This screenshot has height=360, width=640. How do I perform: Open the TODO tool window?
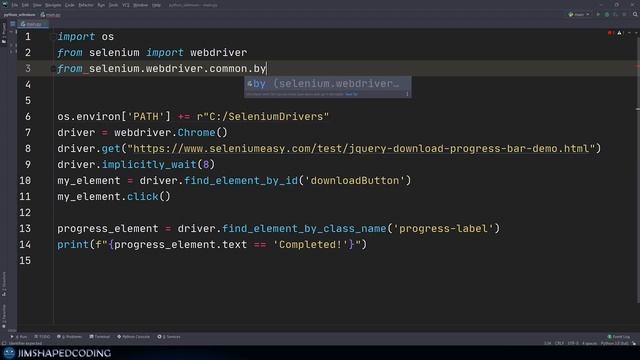tap(42, 337)
